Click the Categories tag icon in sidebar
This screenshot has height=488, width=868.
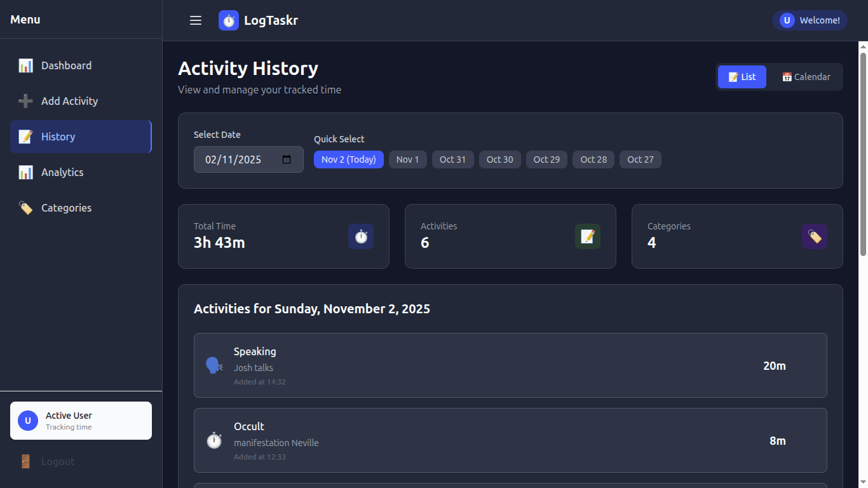25,208
